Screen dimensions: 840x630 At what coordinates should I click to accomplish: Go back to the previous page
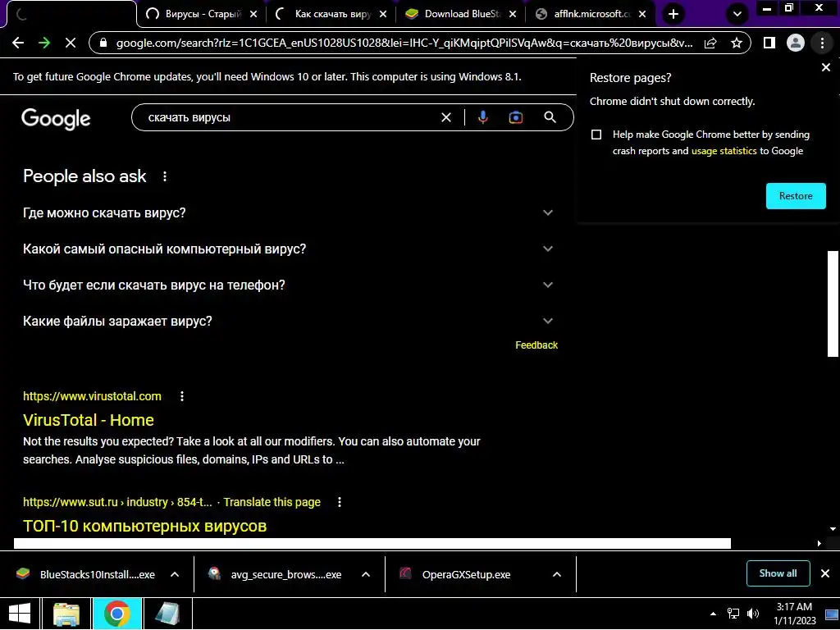(x=18, y=43)
